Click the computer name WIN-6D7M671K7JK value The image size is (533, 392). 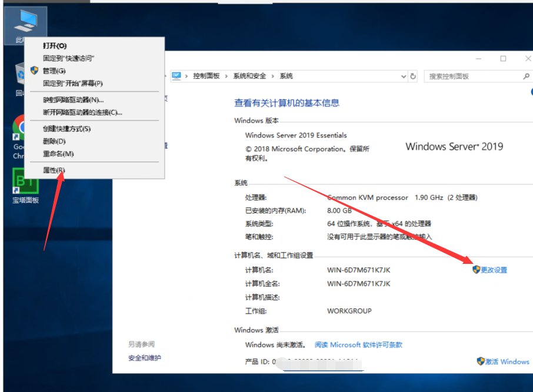point(359,270)
